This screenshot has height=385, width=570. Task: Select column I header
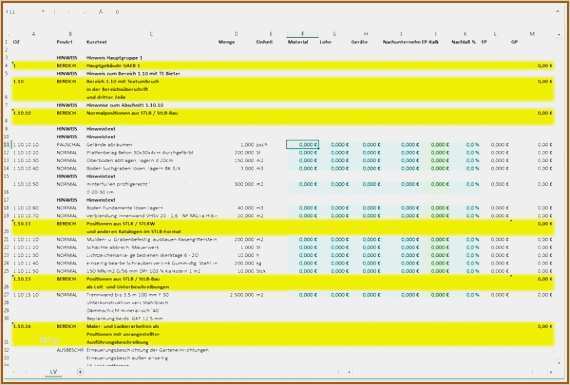401,34
